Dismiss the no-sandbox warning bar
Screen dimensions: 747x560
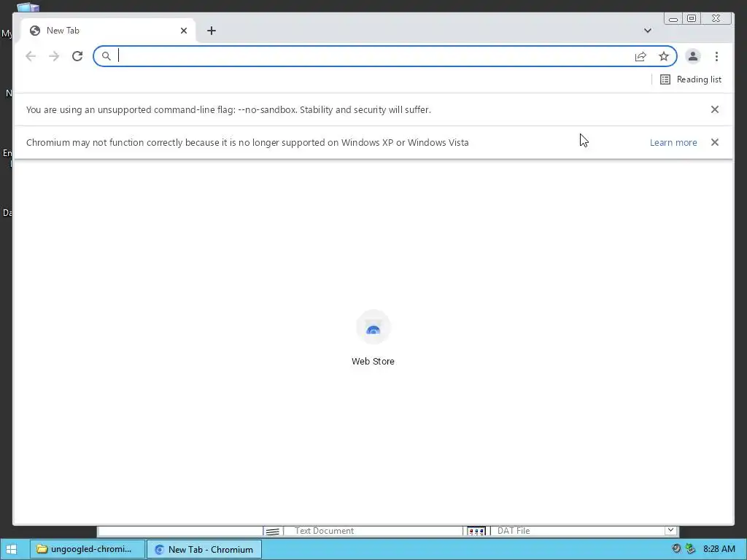point(715,109)
